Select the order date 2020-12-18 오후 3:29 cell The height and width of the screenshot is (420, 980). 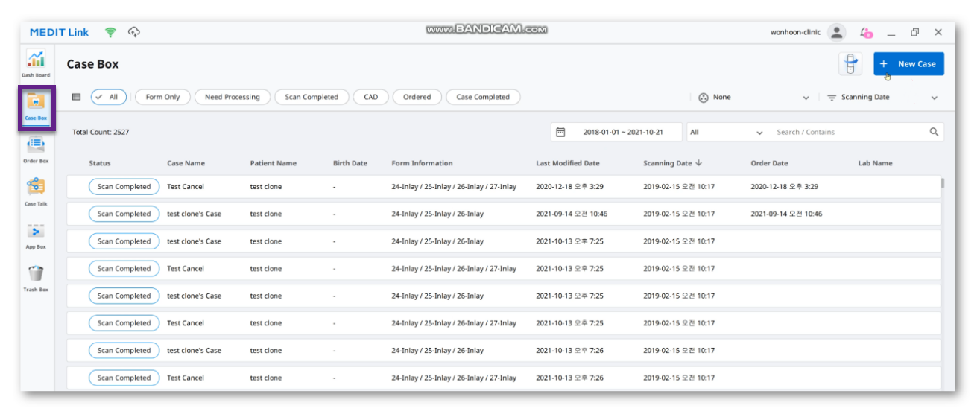coord(784,187)
